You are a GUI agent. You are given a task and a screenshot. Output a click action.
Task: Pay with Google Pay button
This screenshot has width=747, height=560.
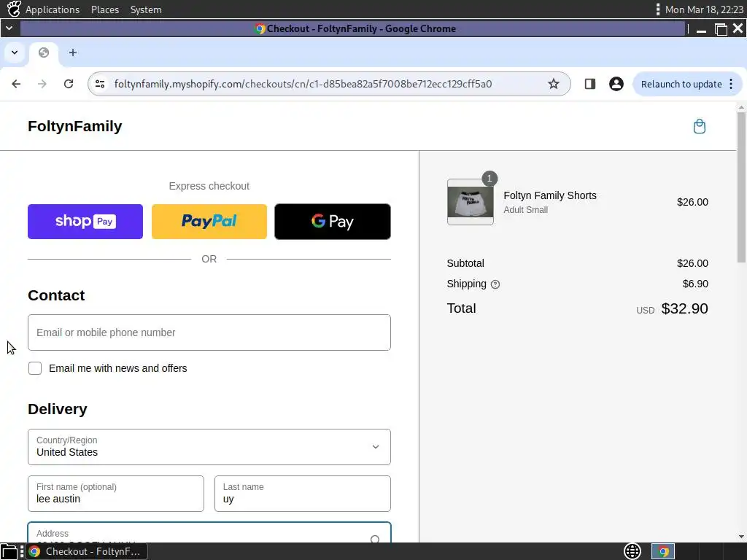pyautogui.click(x=333, y=222)
